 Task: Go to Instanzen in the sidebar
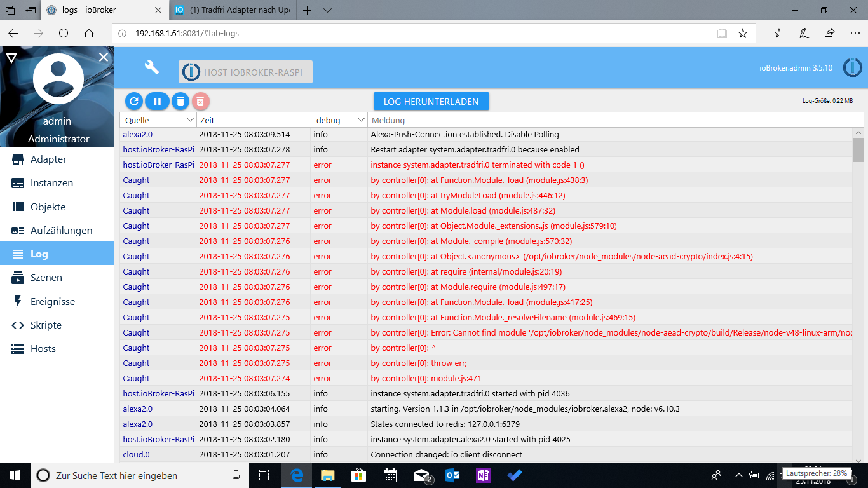[57, 183]
